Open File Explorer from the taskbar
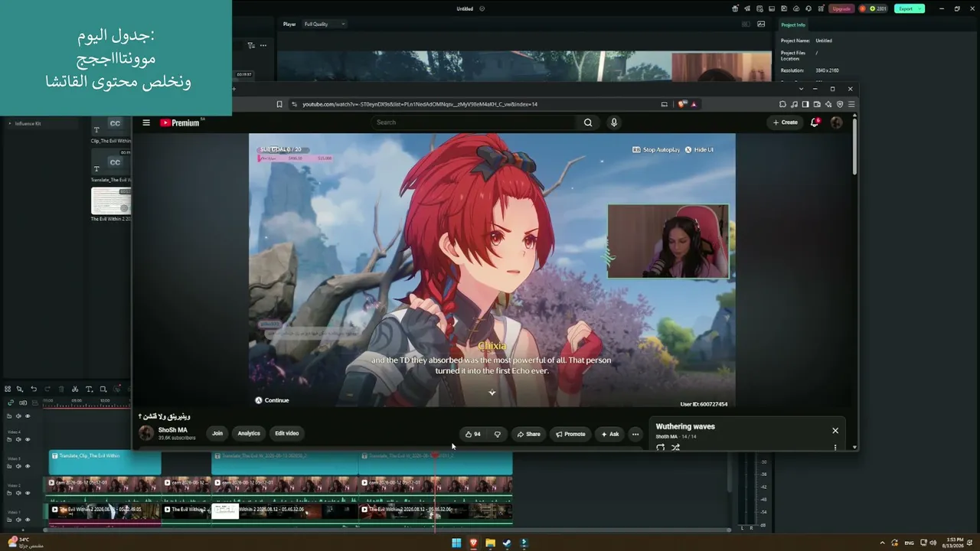Screen dimensions: 980x551 pyautogui.click(x=490, y=543)
